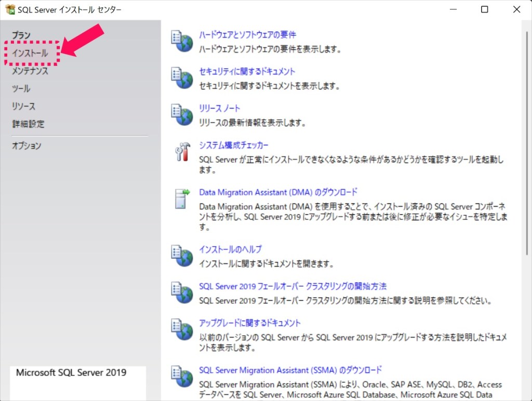
Task: Click the Microsoft SQL Server 2019 label
Action: [x=71, y=372]
